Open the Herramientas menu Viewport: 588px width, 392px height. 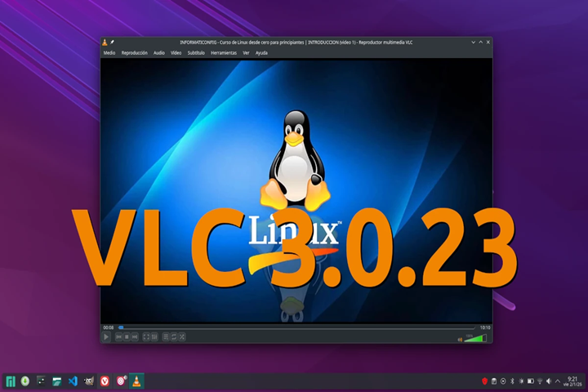point(224,53)
